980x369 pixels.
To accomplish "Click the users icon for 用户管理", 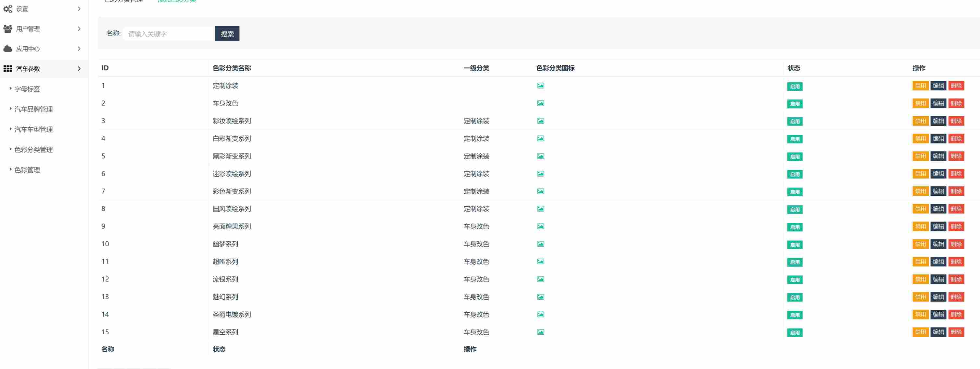I will tap(7, 29).
